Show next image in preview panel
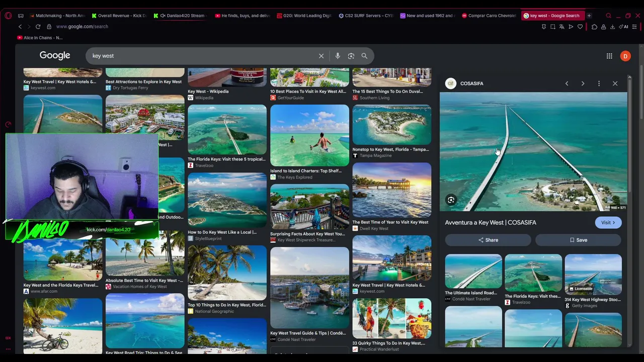Viewport: 644px width, 362px height. click(x=583, y=83)
